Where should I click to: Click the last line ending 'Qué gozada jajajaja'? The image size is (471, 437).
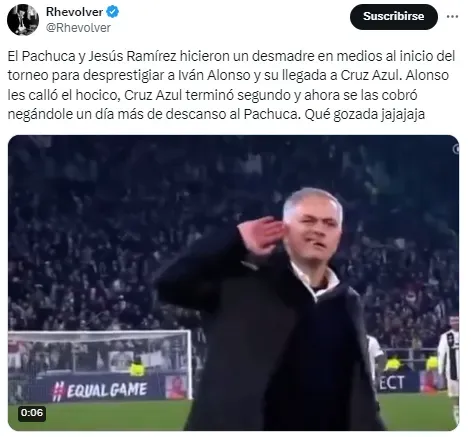pos(216,114)
